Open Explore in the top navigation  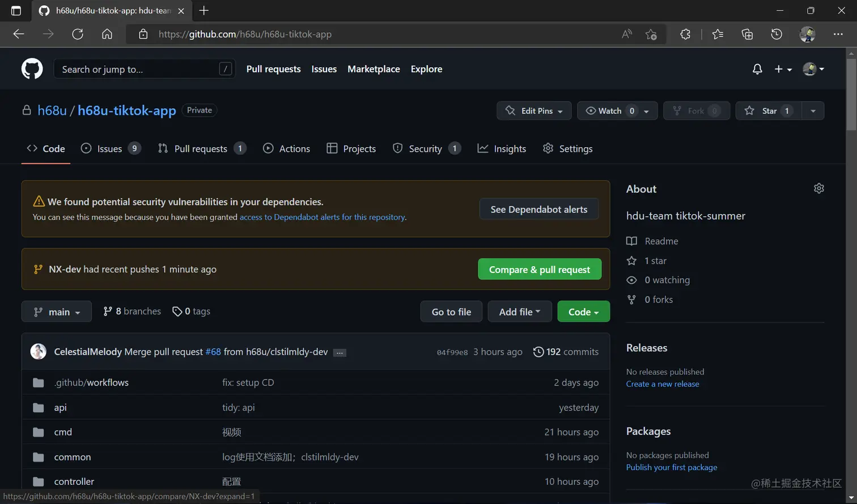click(x=426, y=69)
